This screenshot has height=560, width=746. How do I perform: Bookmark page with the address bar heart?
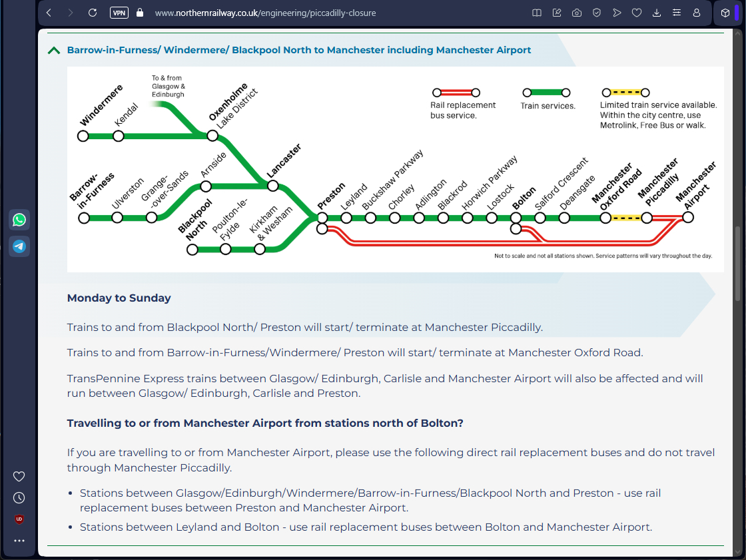(637, 13)
